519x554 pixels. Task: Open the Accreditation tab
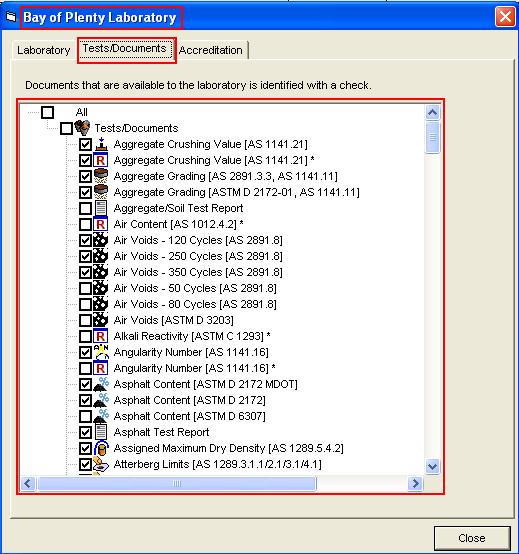pos(211,50)
